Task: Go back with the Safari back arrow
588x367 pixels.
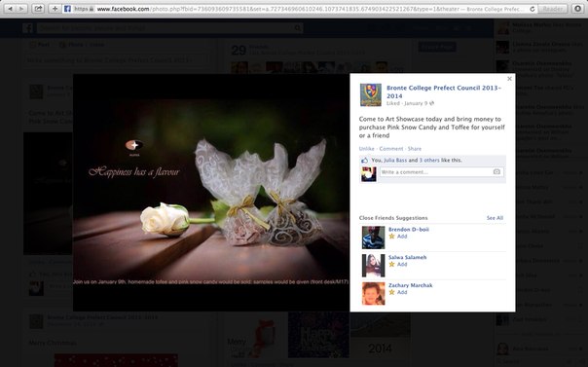Action: pos(10,8)
